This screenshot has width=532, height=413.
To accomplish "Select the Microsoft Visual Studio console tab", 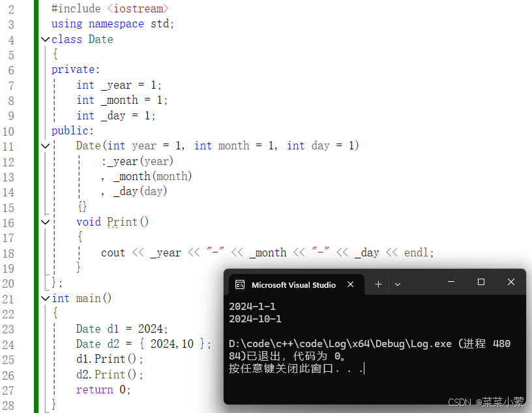I will click(x=297, y=284).
